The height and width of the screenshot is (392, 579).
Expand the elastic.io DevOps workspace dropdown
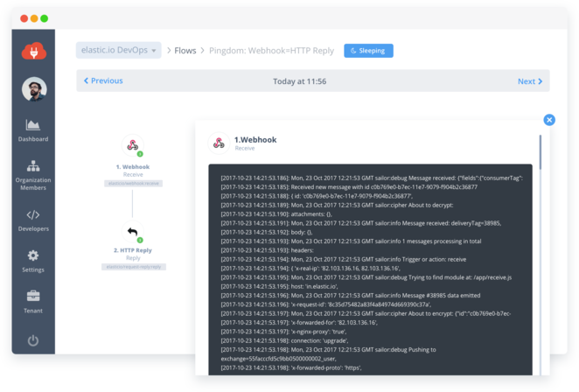tap(119, 50)
